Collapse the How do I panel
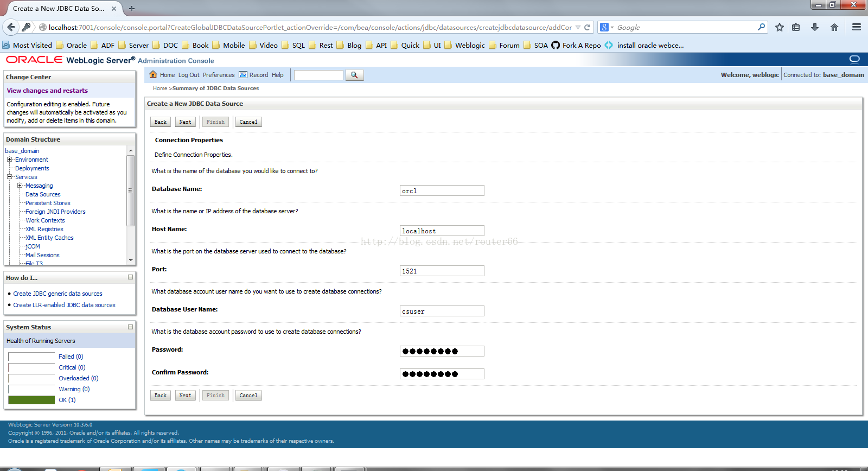The height and width of the screenshot is (471, 868). tap(130, 277)
